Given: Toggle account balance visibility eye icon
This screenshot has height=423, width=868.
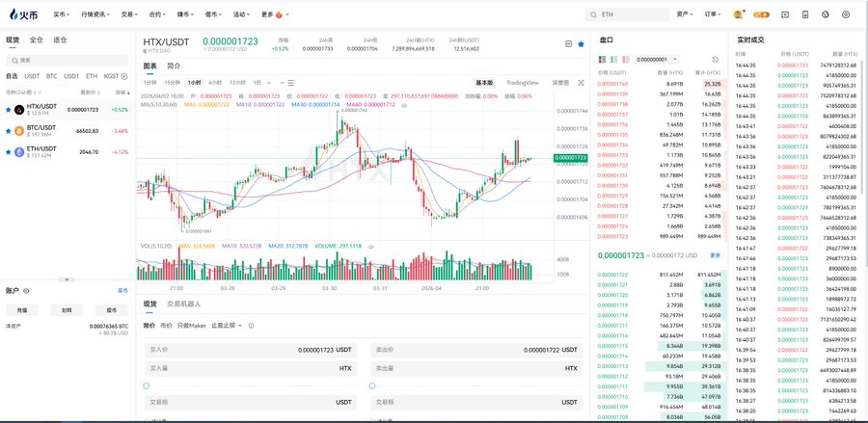Looking at the screenshot, I should 26,290.
